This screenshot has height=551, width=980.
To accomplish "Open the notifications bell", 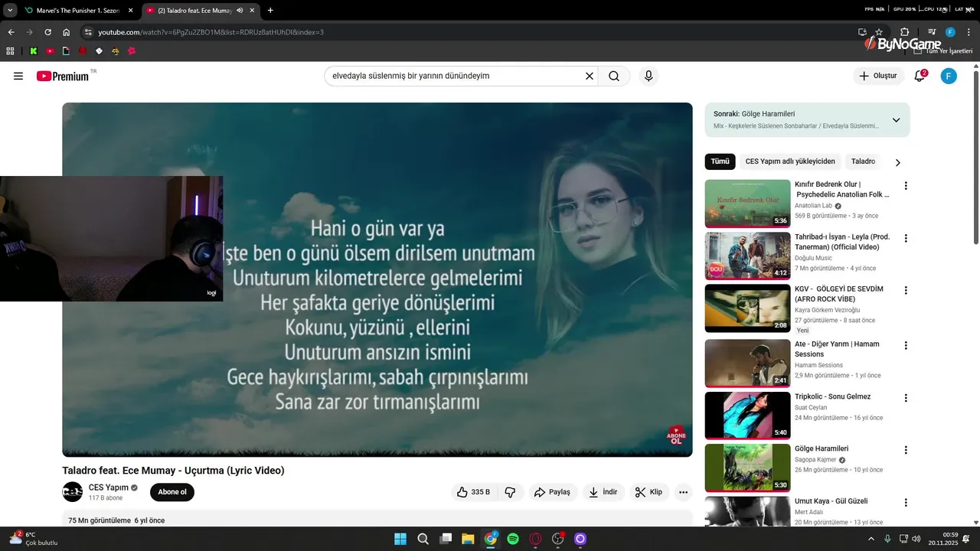I will pos(920,76).
